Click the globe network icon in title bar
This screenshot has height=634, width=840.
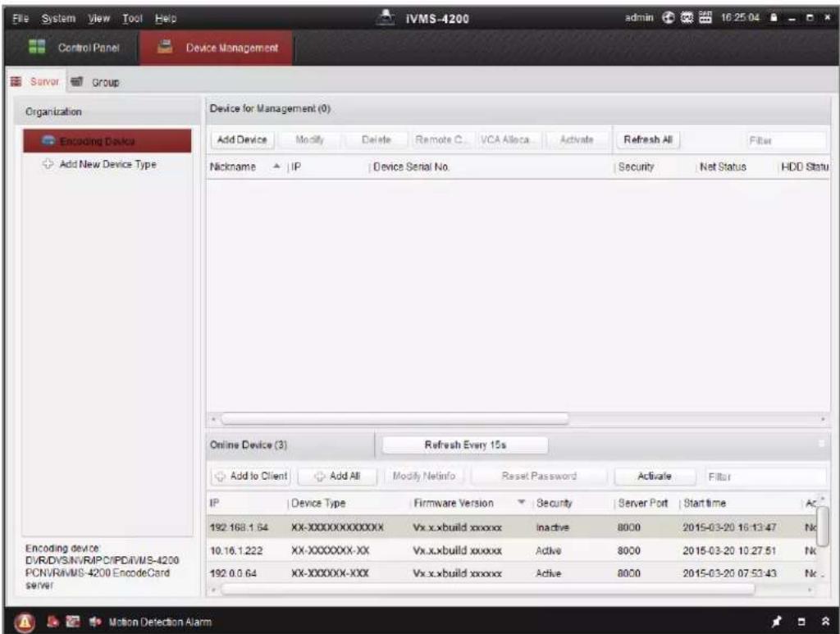point(668,18)
